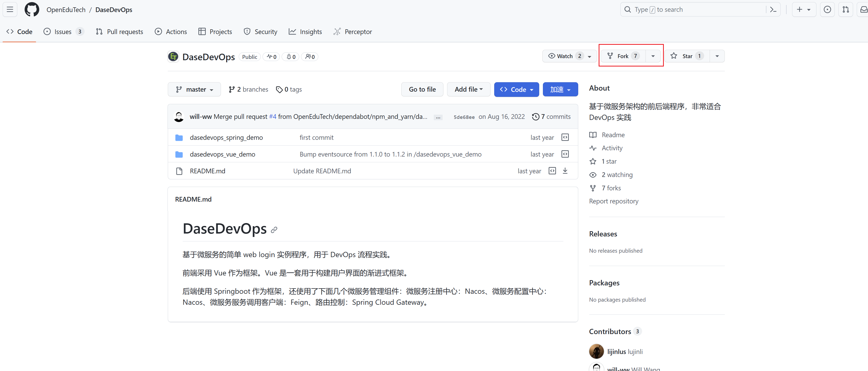The width and height of the screenshot is (868, 371).
Task: Open the command palette icon
Action: coord(773,9)
